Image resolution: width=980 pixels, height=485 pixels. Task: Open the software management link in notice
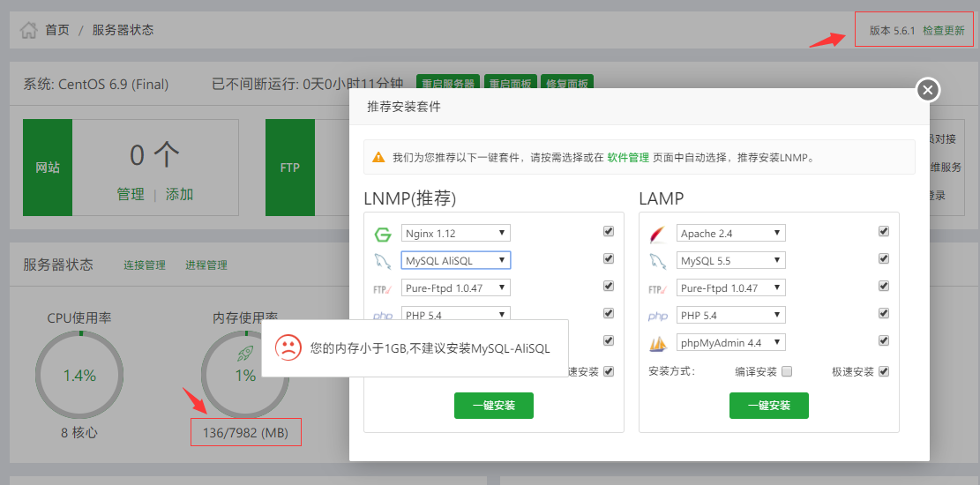(x=628, y=158)
